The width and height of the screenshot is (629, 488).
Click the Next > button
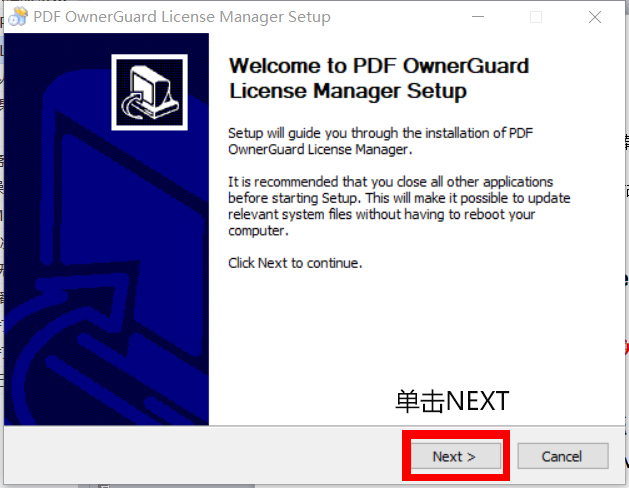coord(456,456)
